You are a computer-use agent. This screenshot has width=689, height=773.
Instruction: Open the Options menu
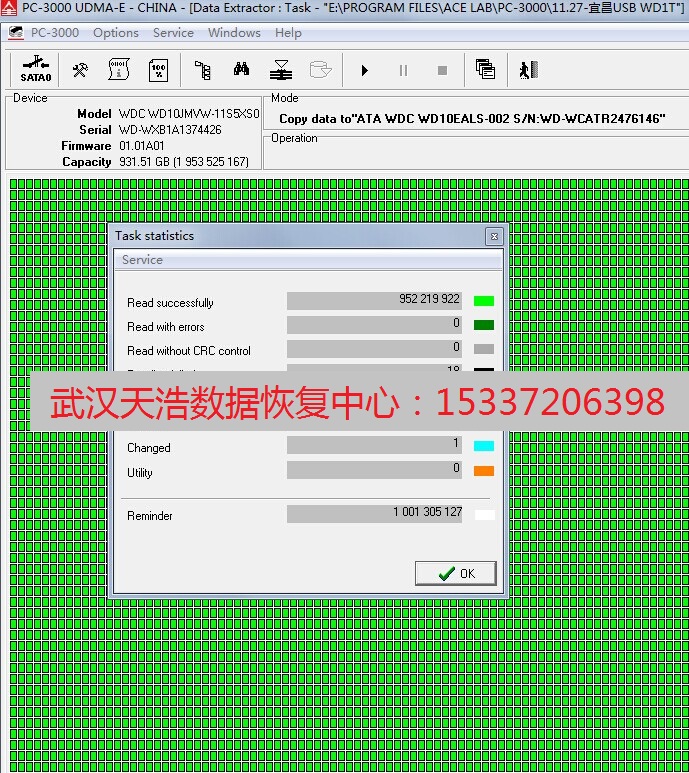tap(116, 33)
